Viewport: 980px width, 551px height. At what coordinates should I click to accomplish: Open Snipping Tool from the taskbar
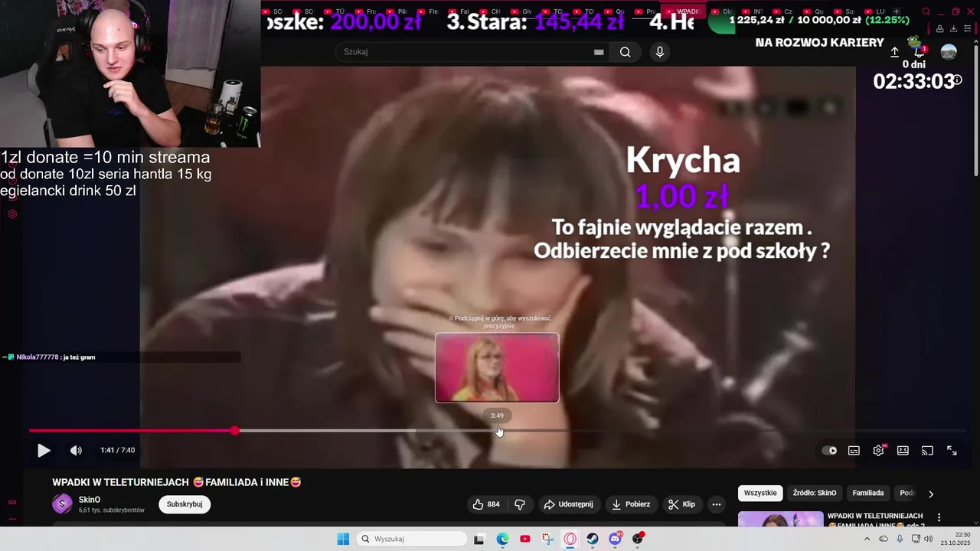(x=547, y=539)
